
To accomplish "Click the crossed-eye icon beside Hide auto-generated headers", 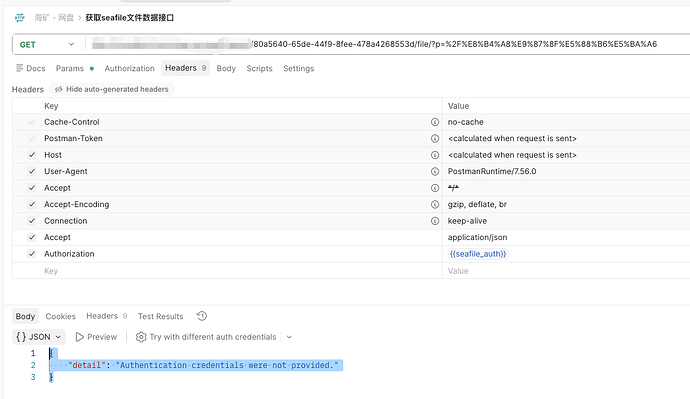I will click(x=59, y=89).
